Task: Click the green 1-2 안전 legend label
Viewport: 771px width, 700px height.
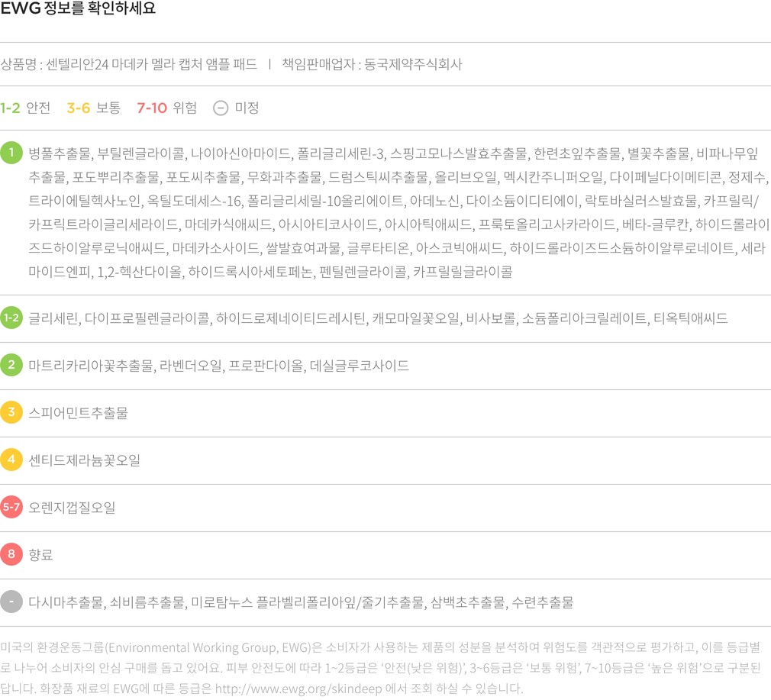Action: pyautogui.click(x=25, y=108)
